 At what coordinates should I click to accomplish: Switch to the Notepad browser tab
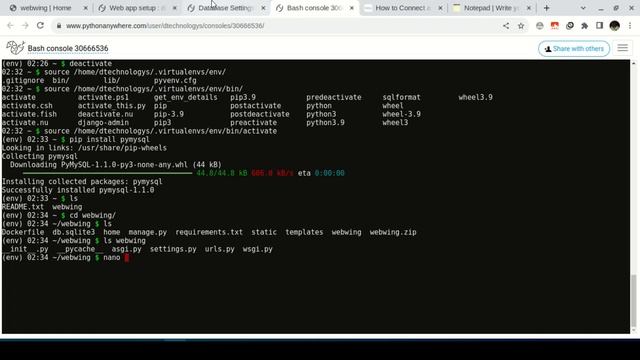point(491,8)
